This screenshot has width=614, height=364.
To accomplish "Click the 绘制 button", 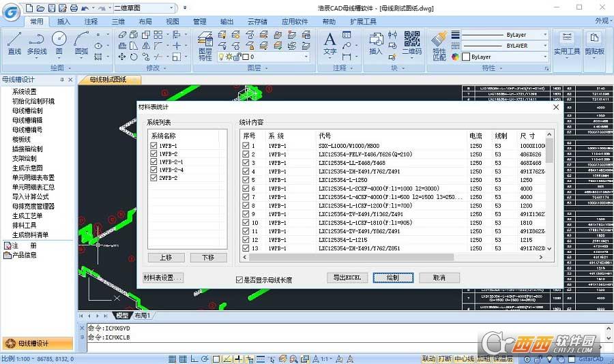I will click(x=393, y=277).
